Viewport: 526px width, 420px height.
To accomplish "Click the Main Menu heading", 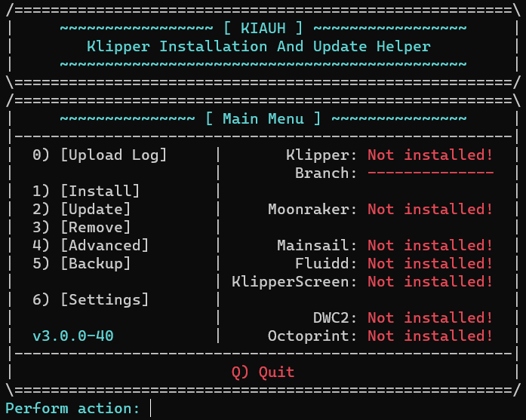I will point(263,118).
